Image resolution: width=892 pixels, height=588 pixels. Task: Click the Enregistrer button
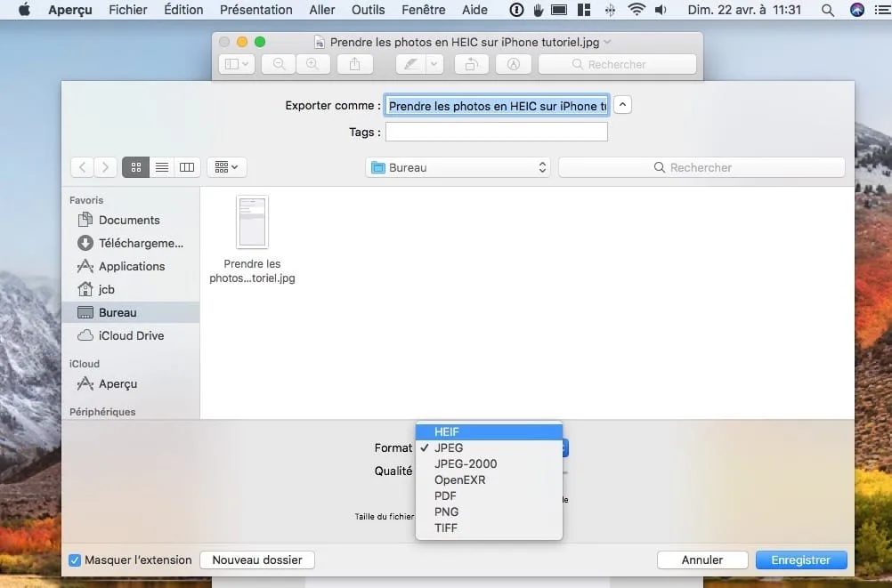800,560
